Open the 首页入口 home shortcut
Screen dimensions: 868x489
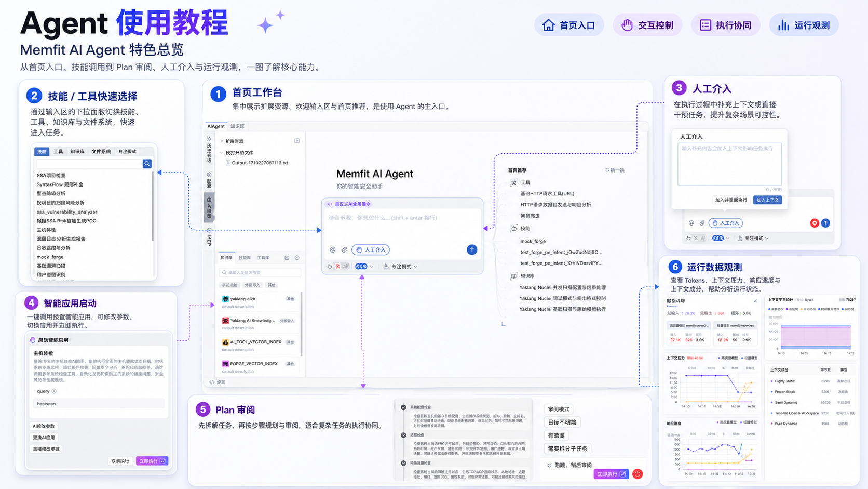(568, 25)
